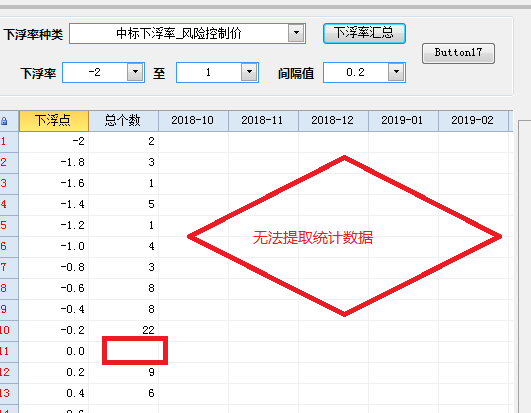
Task: Click the 总个数 cell in row 1
Action: pyautogui.click(x=124, y=142)
